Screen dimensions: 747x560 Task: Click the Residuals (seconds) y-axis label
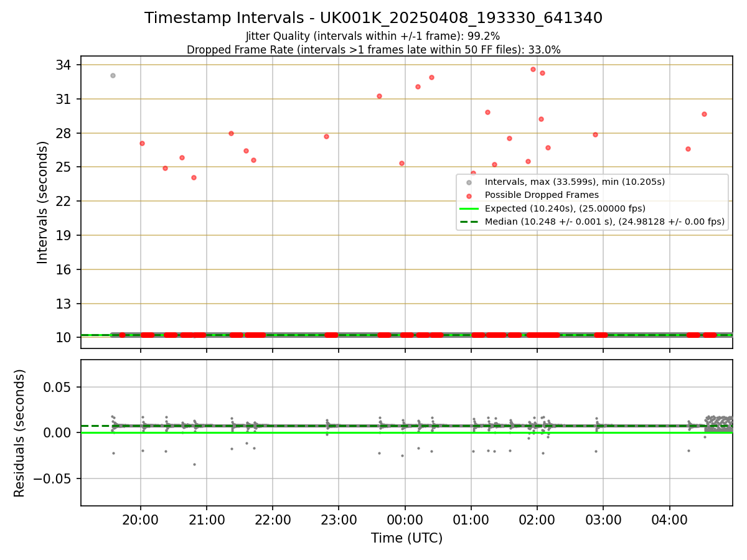coord(20,433)
